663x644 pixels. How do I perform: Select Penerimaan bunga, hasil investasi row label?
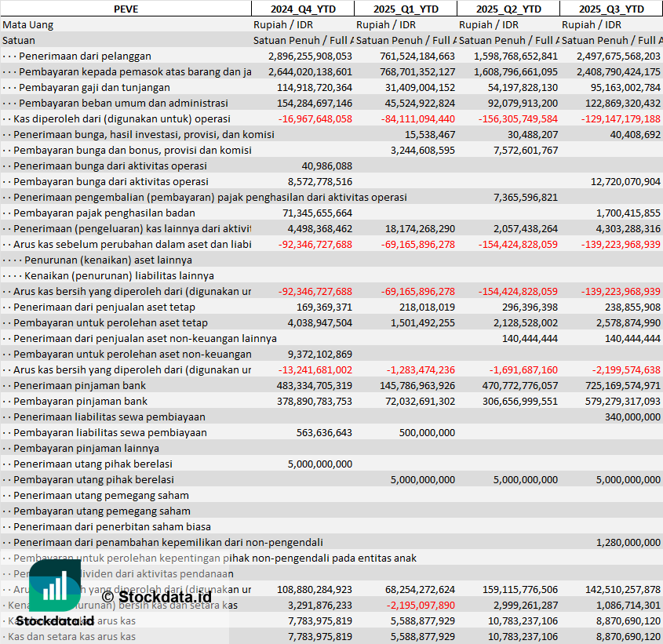[x=144, y=134]
